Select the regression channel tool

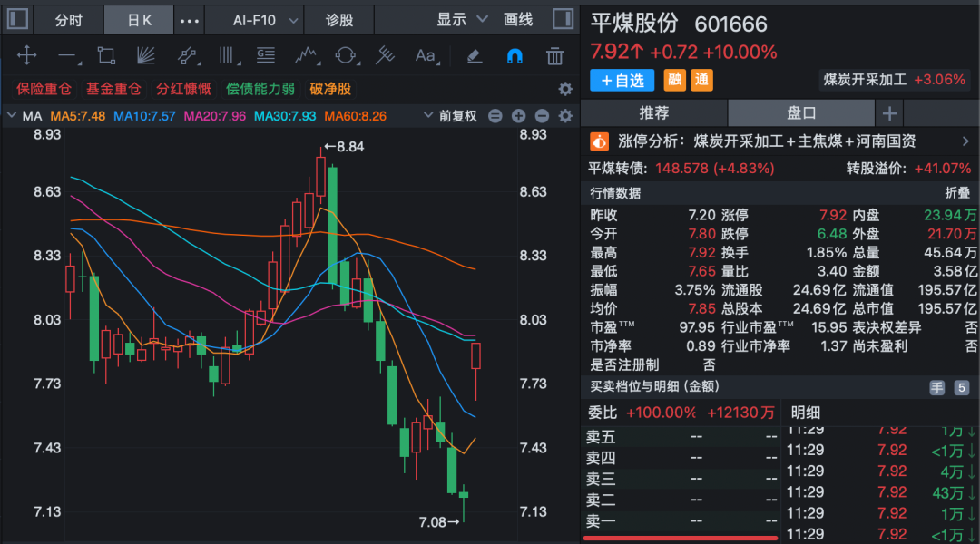(x=385, y=55)
